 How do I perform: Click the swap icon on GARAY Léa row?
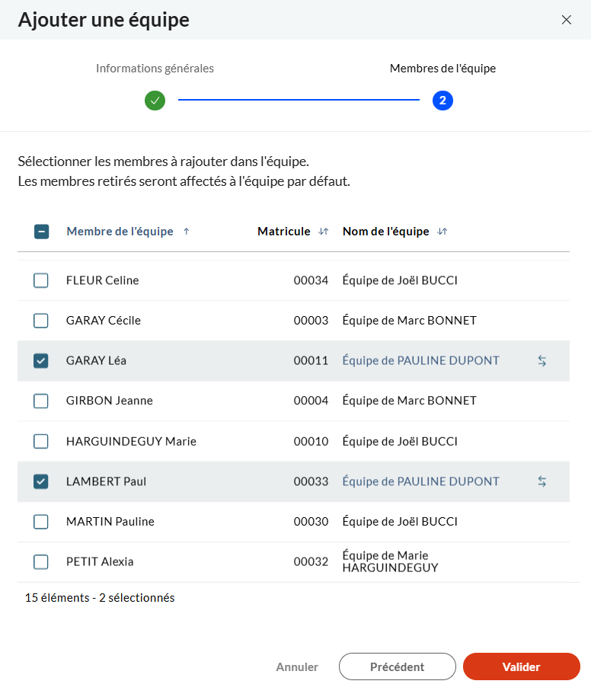click(x=542, y=361)
